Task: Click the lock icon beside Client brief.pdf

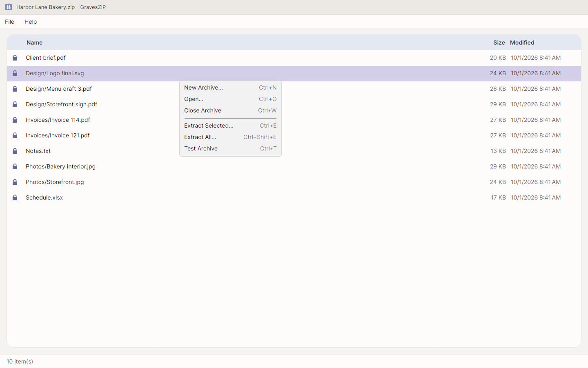Action: point(15,58)
